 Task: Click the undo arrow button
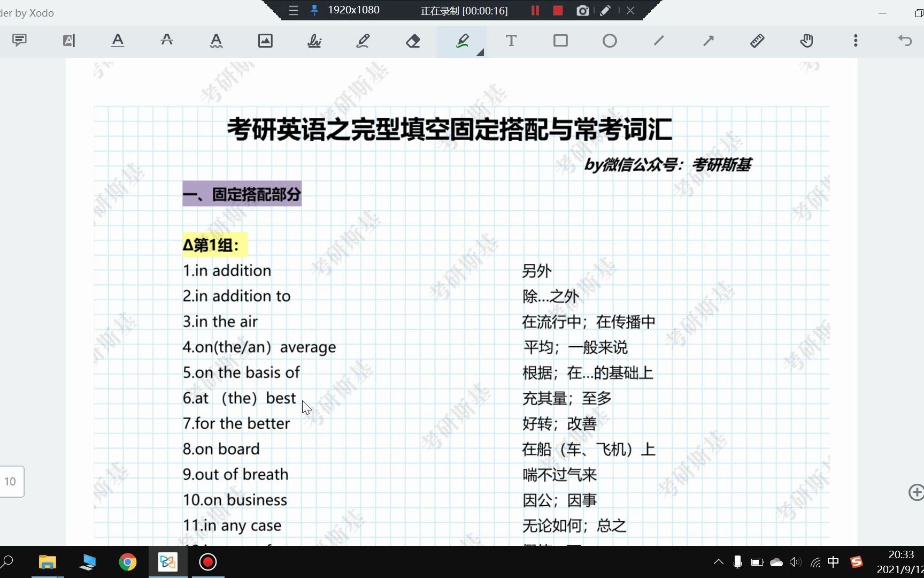pyautogui.click(x=905, y=41)
